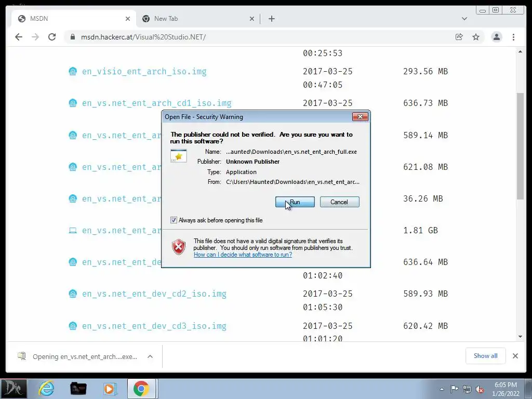532x399 pixels.
Task: View site info via the lock icon
Action: (x=72, y=37)
